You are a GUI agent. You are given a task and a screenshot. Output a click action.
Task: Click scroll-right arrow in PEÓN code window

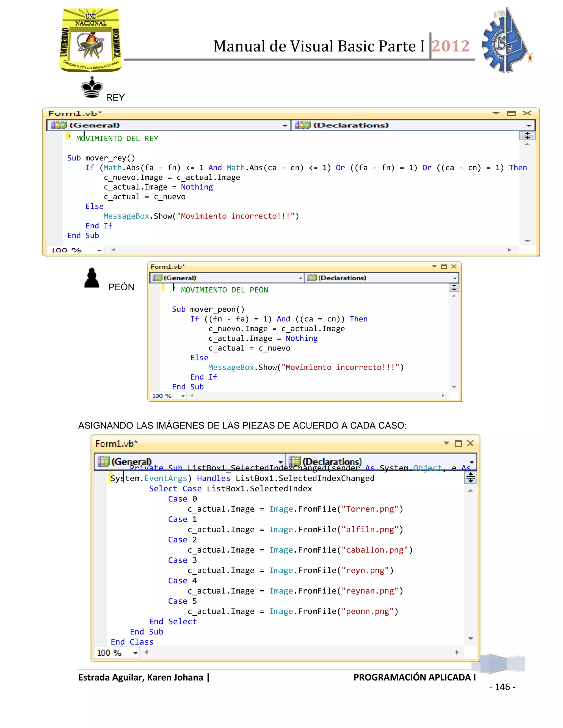[443, 396]
